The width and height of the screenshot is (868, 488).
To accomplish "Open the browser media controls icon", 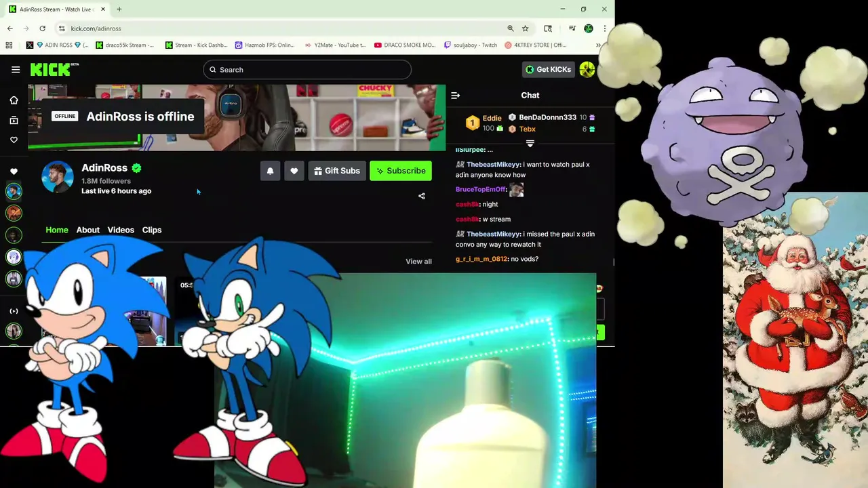I will coord(572,28).
